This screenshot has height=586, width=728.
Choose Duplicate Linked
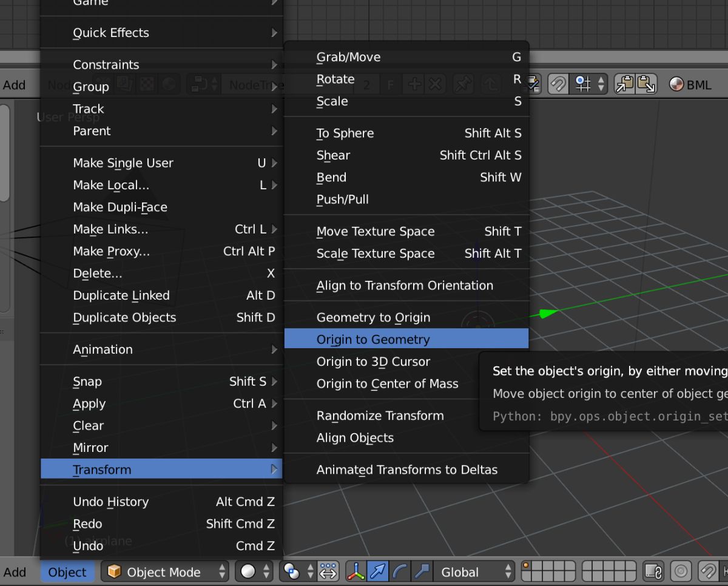tap(161, 295)
